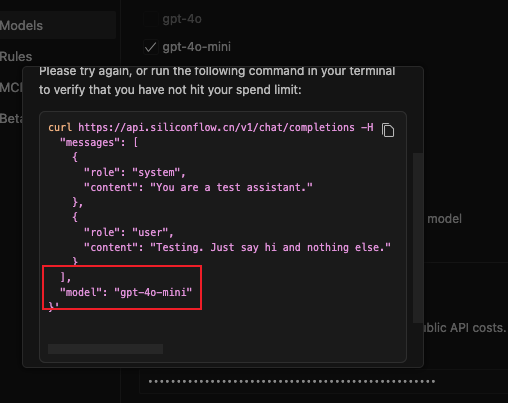Click the gpt-4o model name label

(x=182, y=19)
